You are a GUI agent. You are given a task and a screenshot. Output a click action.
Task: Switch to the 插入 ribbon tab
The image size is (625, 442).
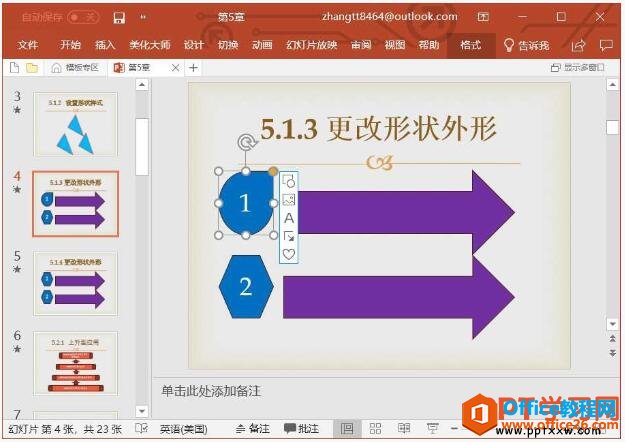pos(105,45)
